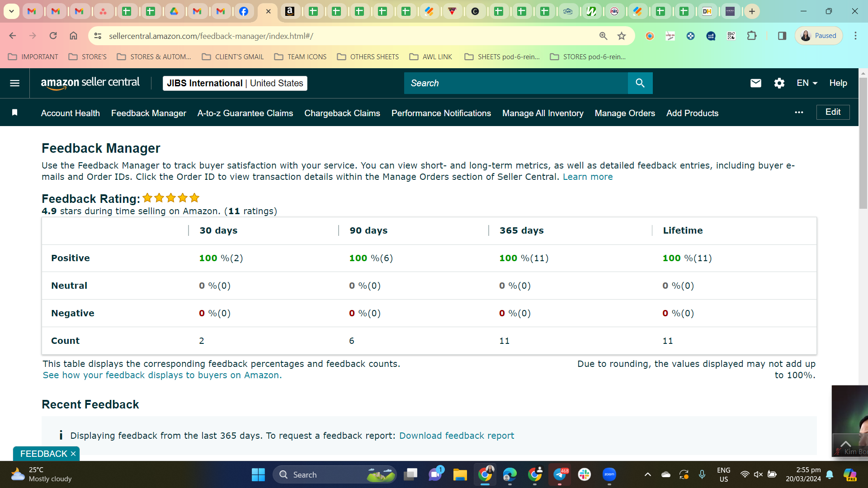Open Performance Notifications
868x488 pixels.
441,113
